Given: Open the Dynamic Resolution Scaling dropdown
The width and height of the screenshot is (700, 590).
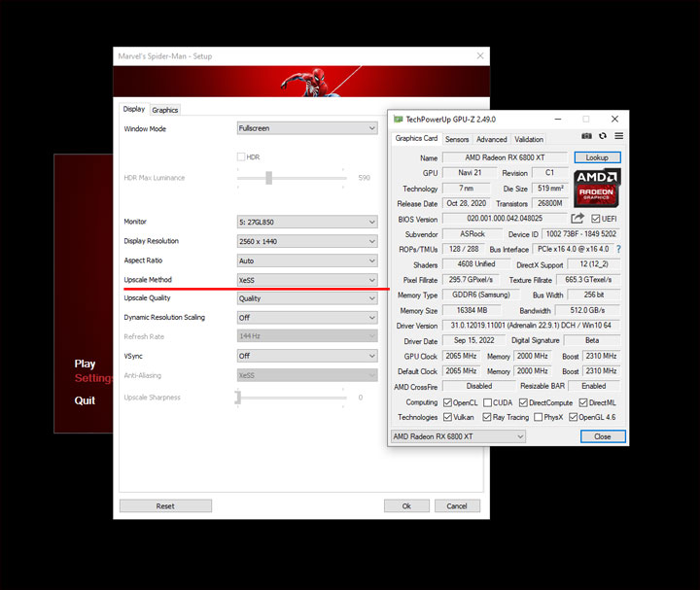Looking at the screenshot, I should pos(307,317).
